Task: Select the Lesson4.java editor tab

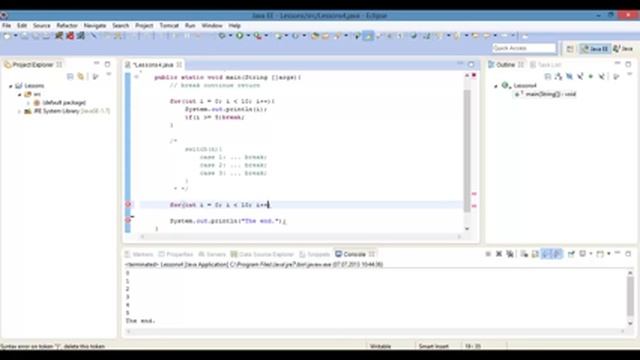Action: click(153, 64)
